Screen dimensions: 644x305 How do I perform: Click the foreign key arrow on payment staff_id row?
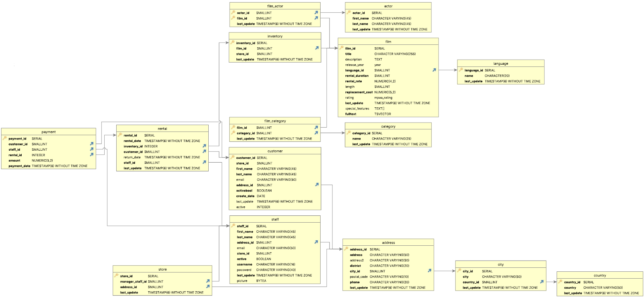pos(92,149)
